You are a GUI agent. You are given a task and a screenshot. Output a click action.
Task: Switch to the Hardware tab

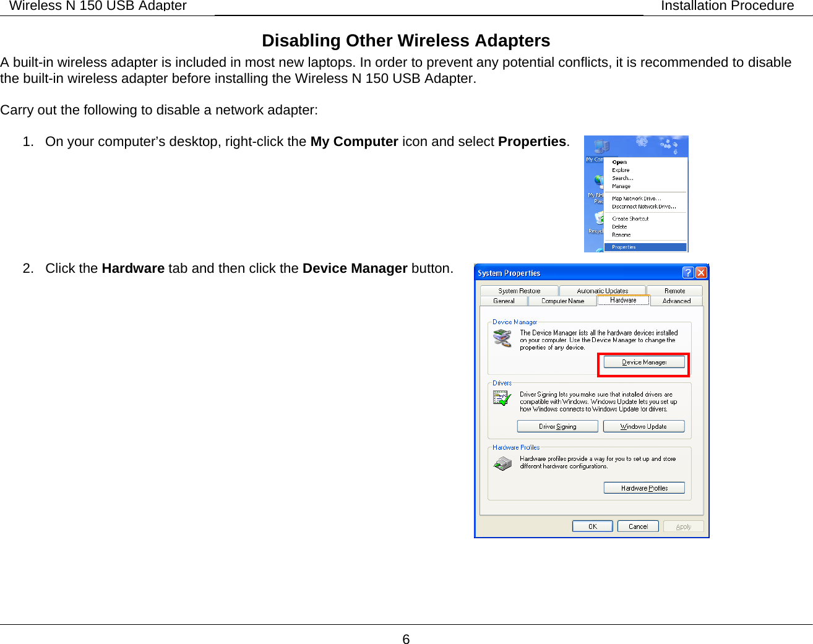(623, 301)
